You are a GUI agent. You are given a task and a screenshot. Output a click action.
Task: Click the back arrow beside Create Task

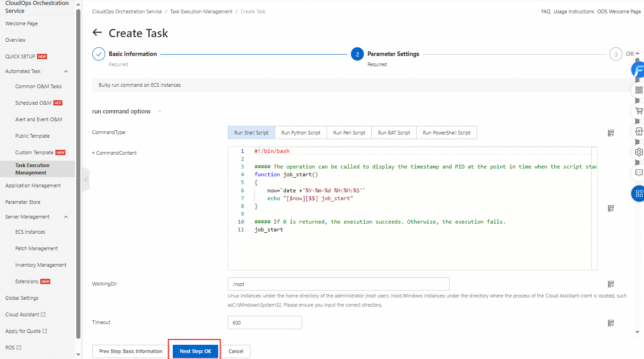pos(97,33)
